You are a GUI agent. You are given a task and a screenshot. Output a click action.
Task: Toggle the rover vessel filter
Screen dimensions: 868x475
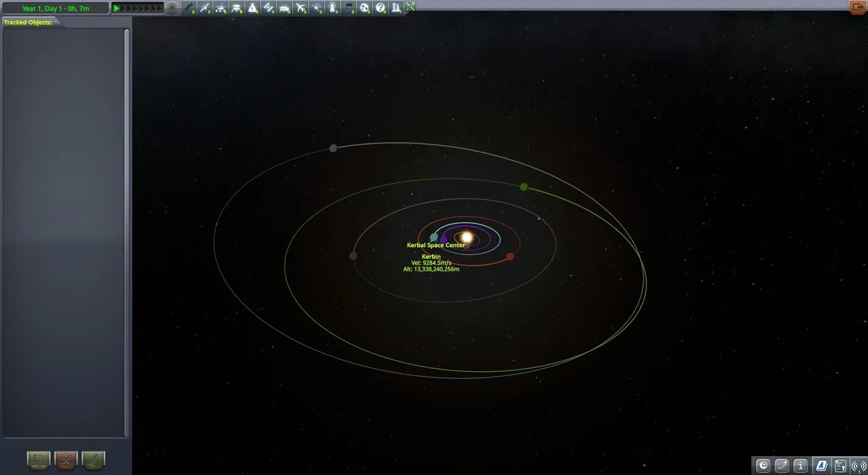tap(221, 8)
